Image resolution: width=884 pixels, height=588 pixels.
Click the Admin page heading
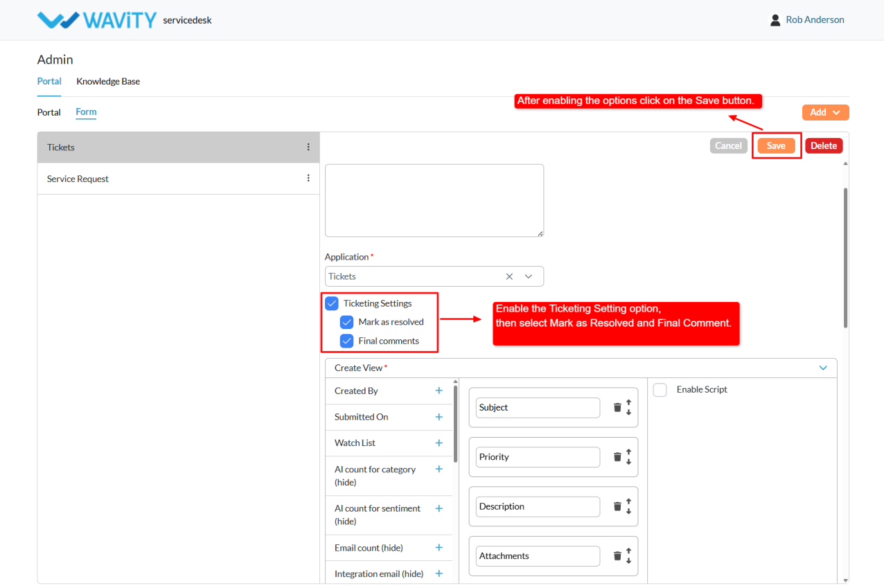pyautogui.click(x=55, y=60)
